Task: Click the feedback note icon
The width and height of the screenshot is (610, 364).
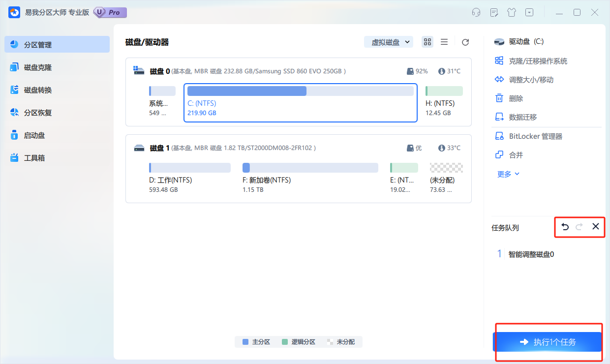Action: click(493, 13)
